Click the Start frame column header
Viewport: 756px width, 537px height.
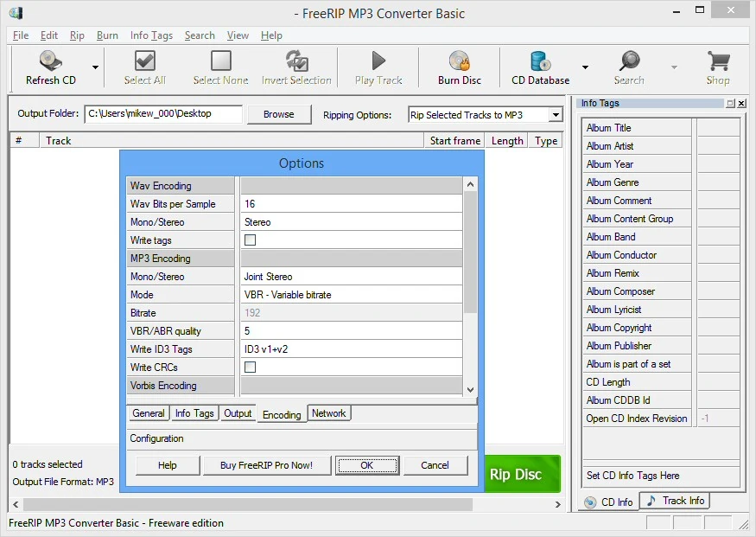coord(455,141)
